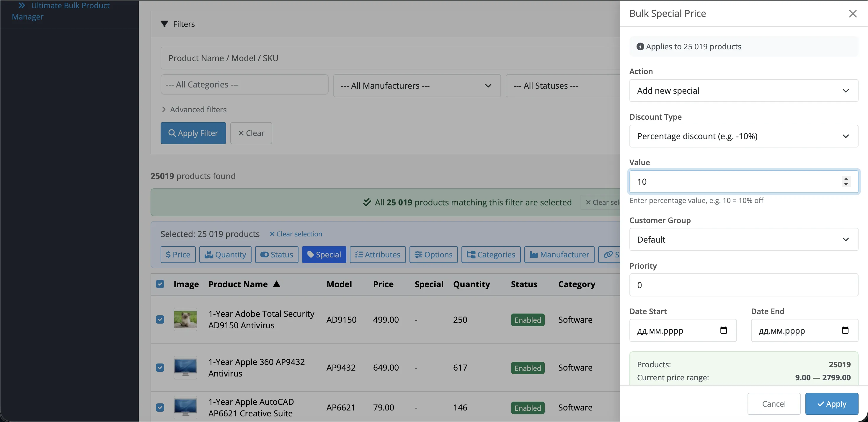Click the Category column header
Viewport: 868px width, 422px height.
(577, 284)
